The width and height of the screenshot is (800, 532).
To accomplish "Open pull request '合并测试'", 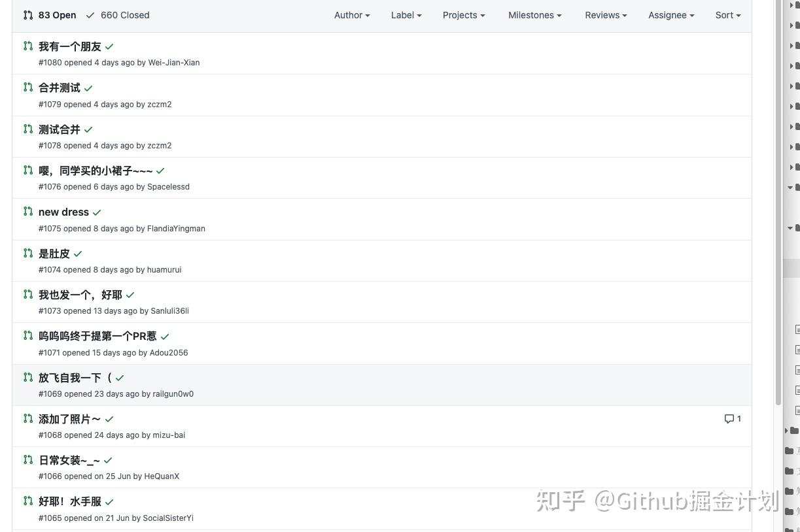I will (x=60, y=88).
